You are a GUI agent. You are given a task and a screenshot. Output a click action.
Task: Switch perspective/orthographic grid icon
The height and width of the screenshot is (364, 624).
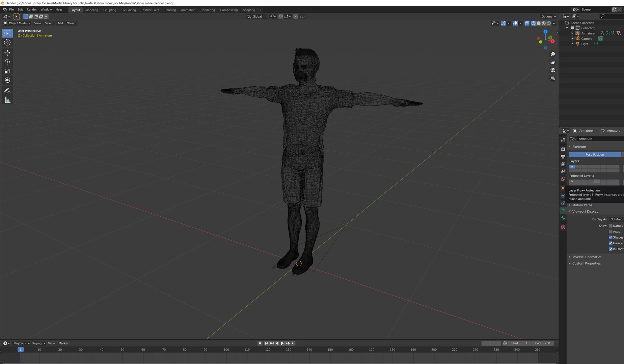click(552, 79)
